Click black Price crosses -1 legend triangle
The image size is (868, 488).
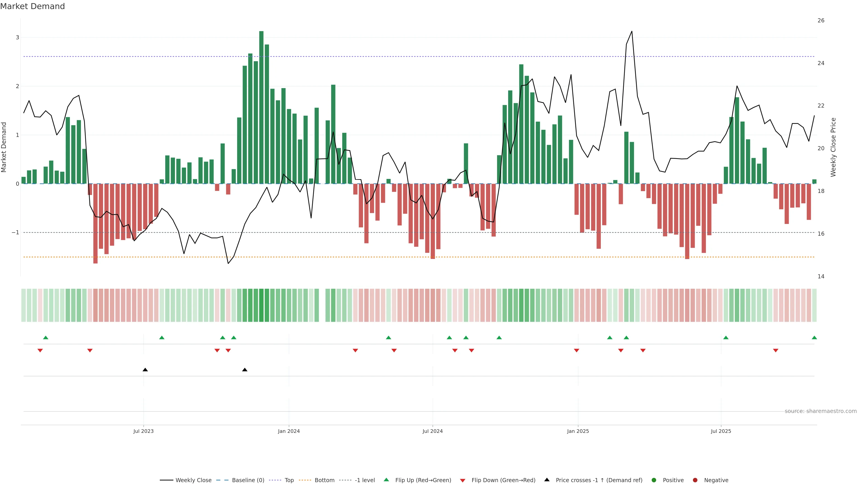tap(547, 480)
